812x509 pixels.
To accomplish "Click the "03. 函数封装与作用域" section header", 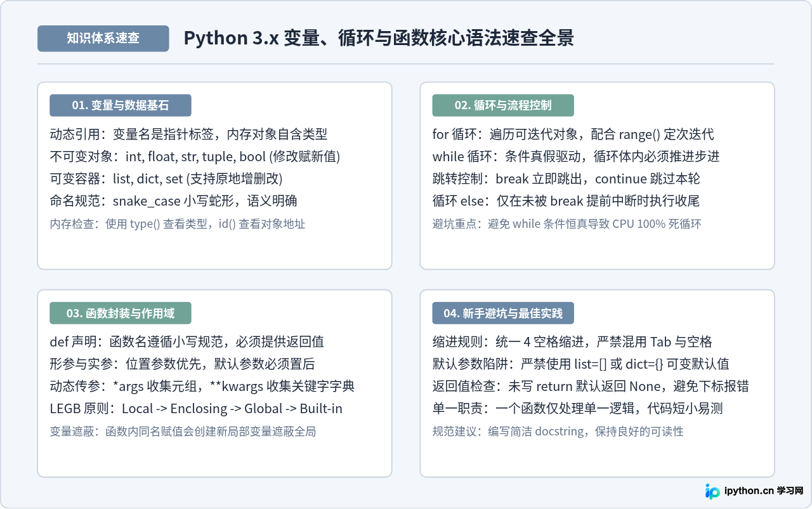I will click(x=121, y=313).
